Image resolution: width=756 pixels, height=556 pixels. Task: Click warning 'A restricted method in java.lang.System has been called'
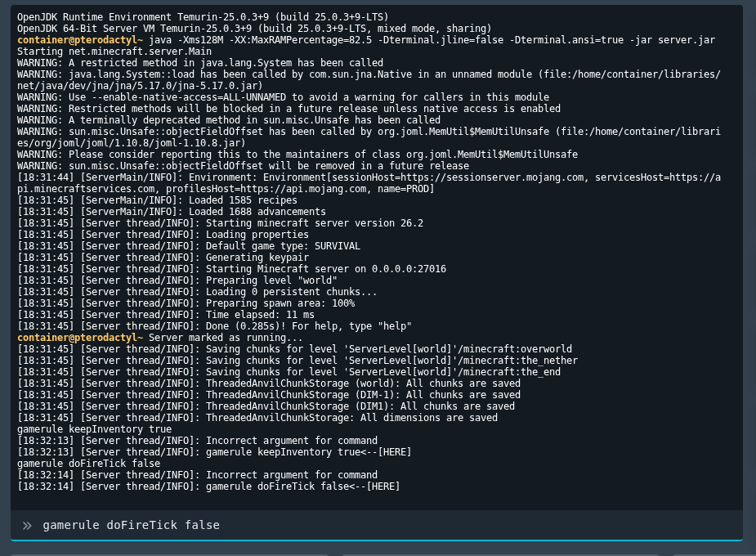click(200, 63)
